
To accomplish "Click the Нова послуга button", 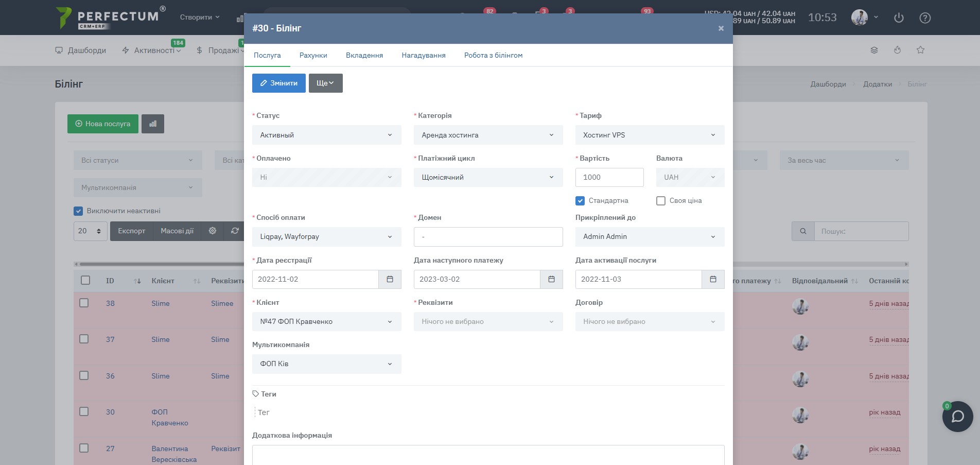I will [x=103, y=124].
